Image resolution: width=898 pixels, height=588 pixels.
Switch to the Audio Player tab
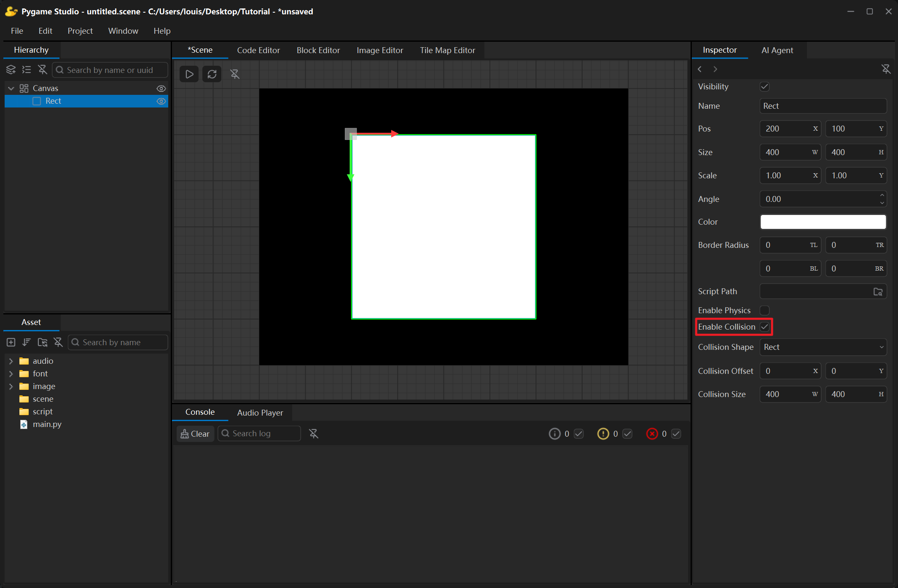pos(260,413)
